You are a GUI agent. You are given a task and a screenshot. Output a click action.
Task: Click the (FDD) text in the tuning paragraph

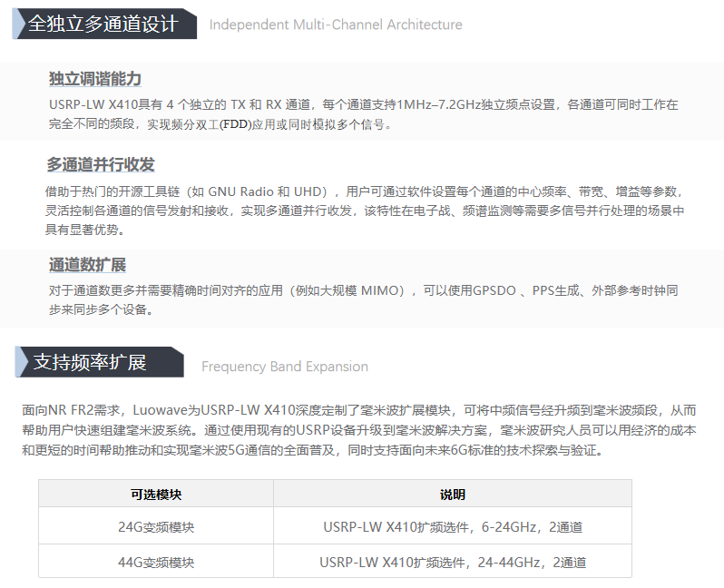[239, 124]
